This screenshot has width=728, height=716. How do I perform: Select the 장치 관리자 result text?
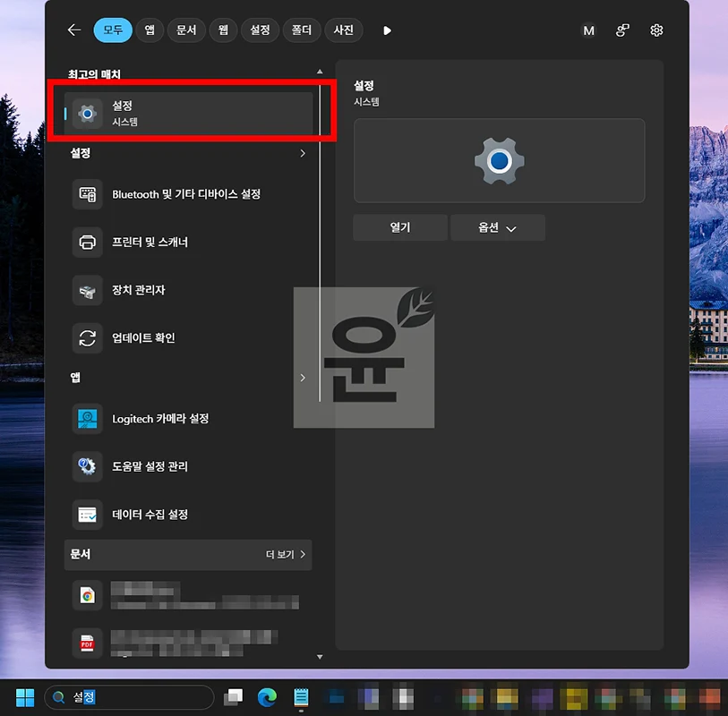(139, 290)
